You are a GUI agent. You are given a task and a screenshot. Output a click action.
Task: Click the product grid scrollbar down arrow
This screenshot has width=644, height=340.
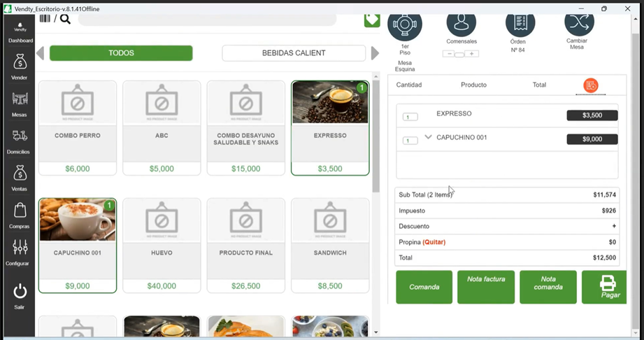pos(375,332)
